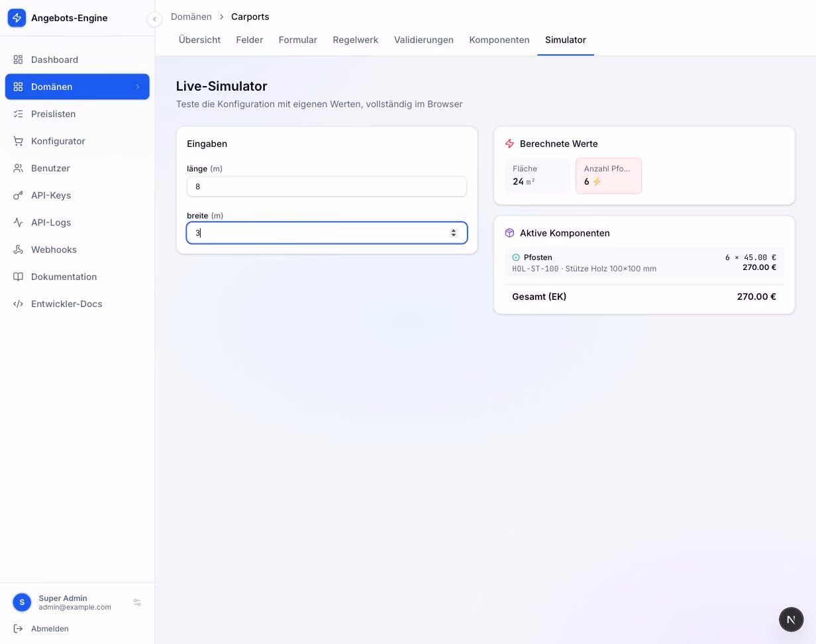Click the breite number stepper arrows
The width and height of the screenshot is (816, 644).
(x=454, y=233)
